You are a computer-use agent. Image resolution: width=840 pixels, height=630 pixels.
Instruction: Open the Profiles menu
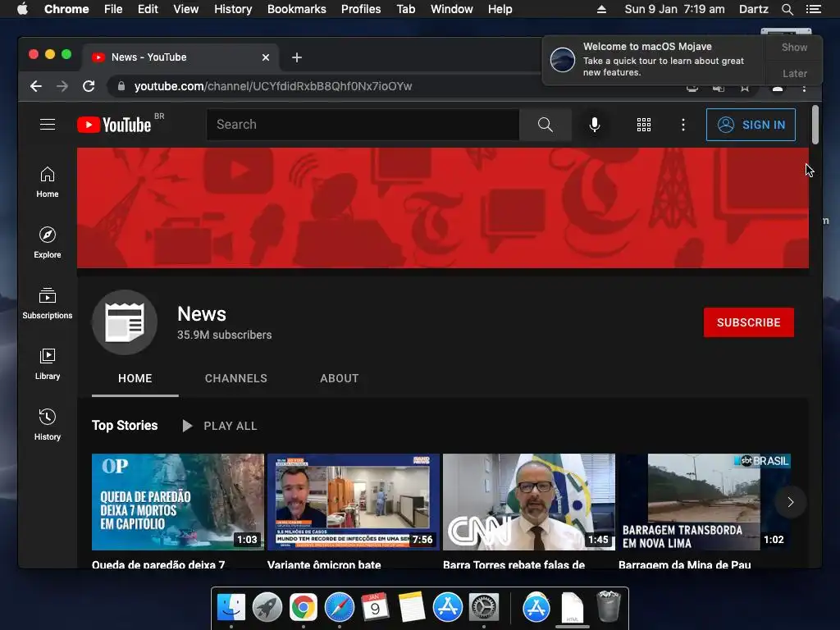click(x=361, y=9)
